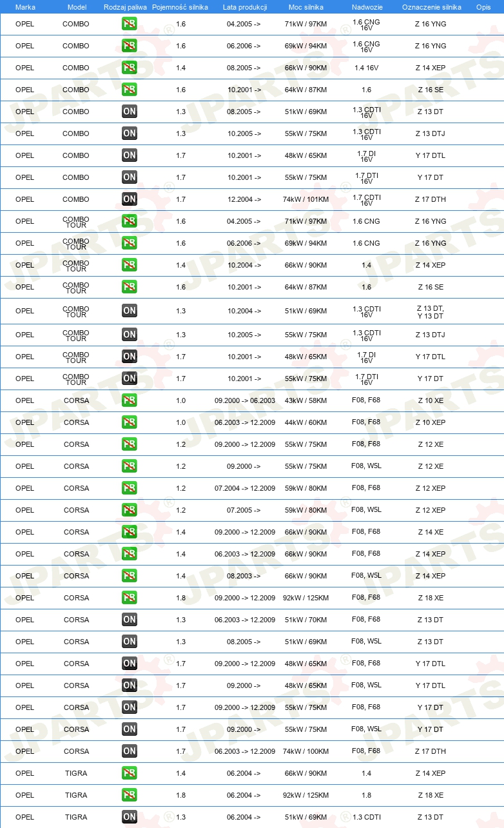Select the '07.2005 ->' production date cell
Image resolution: width=504 pixels, height=828 pixels.
[x=244, y=510]
